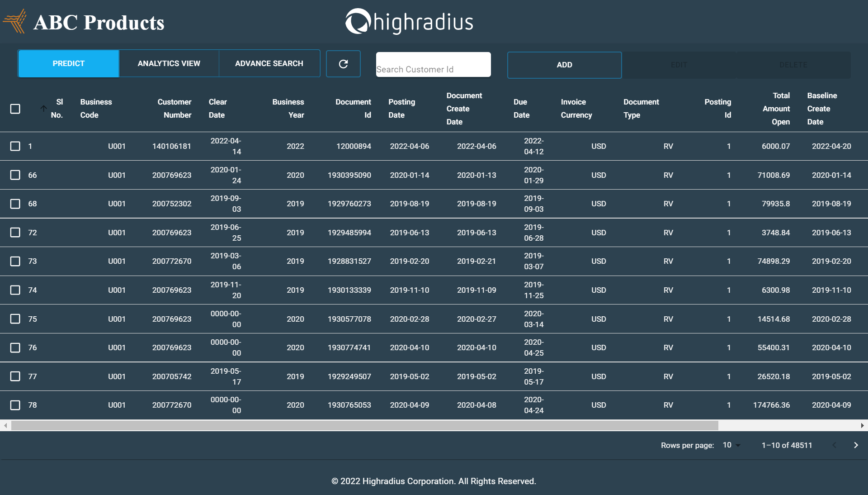
Task: Select the checkbox for invoice row Sl No. 1
Action: (15, 146)
